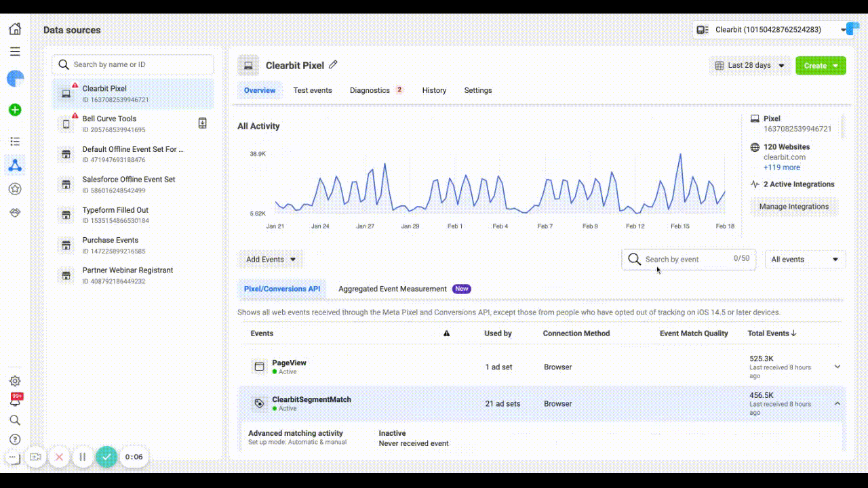Open the hamburger menu icon
Viewport: 868px width, 488px height.
click(15, 52)
